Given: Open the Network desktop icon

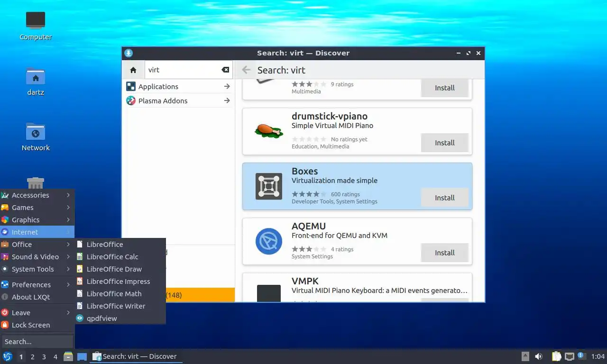Looking at the screenshot, I should [x=36, y=131].
